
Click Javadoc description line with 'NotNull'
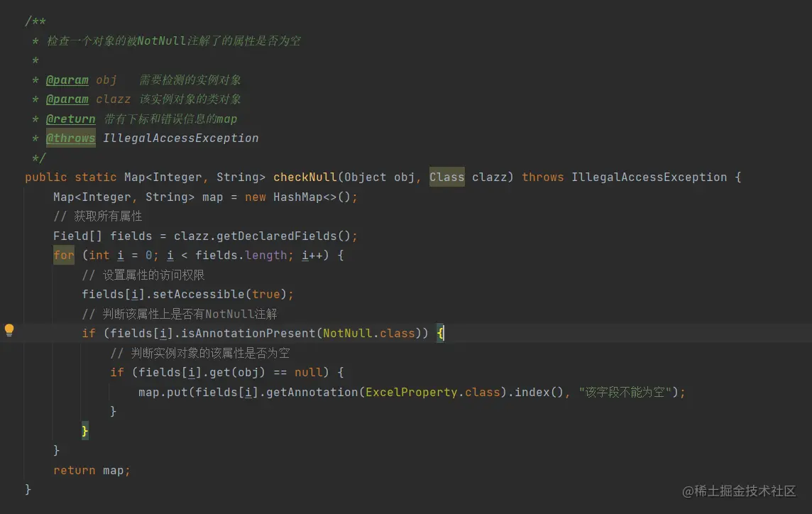pyautogui.click(x=173, y=41)
